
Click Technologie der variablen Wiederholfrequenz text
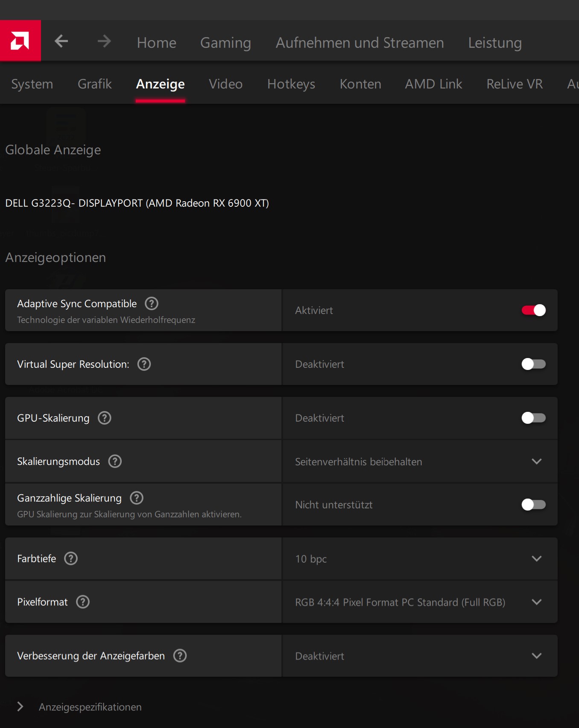(x=106, y=320)
